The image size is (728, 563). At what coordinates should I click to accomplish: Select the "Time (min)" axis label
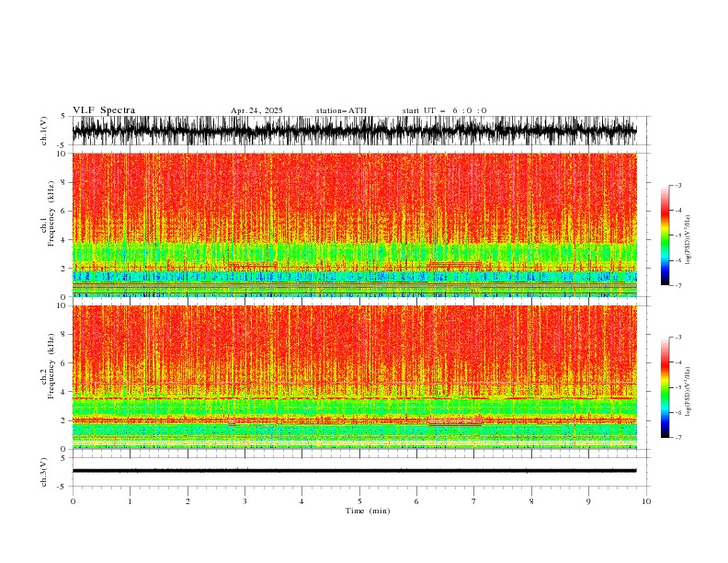pos(368,511)
